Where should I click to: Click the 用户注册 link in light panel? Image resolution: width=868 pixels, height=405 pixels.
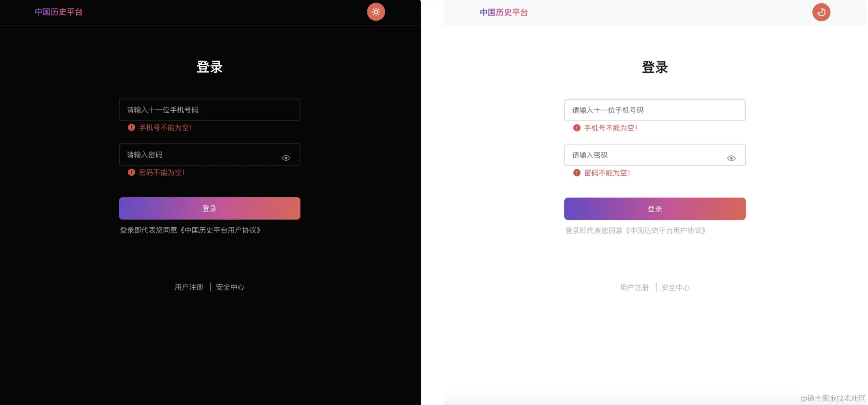(634, 287)
